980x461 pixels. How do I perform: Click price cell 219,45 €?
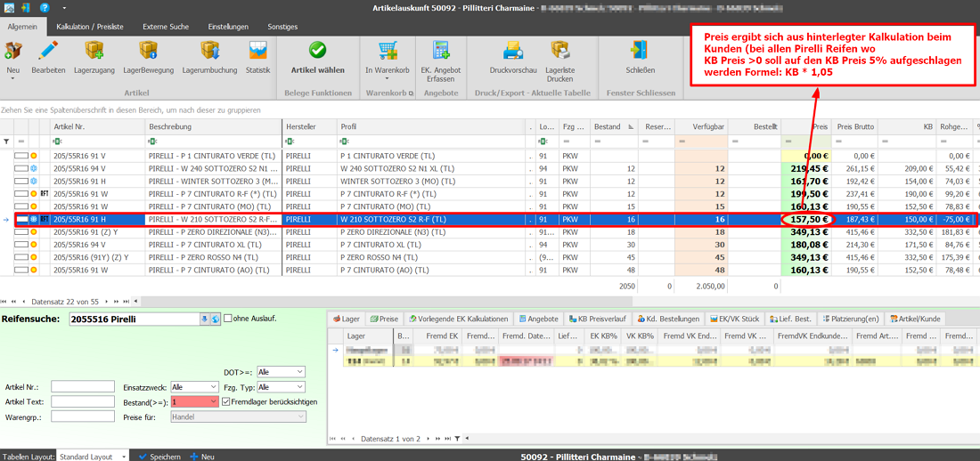coord(806,169)
